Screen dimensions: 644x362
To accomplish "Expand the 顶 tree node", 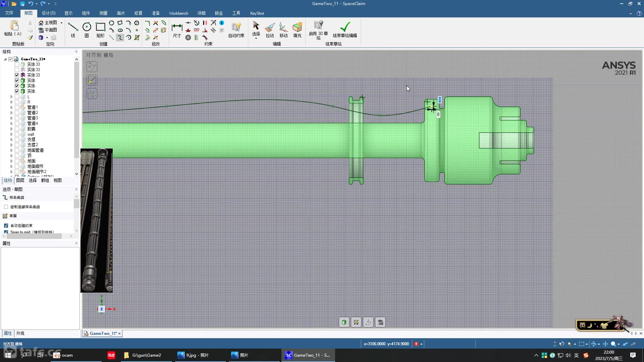I will tap(11, 156).
